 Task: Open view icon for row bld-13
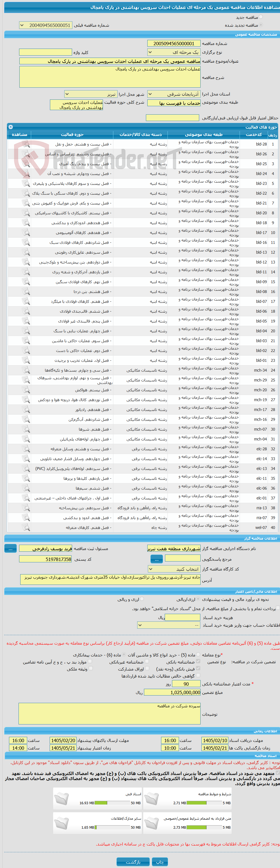[26, 252]
